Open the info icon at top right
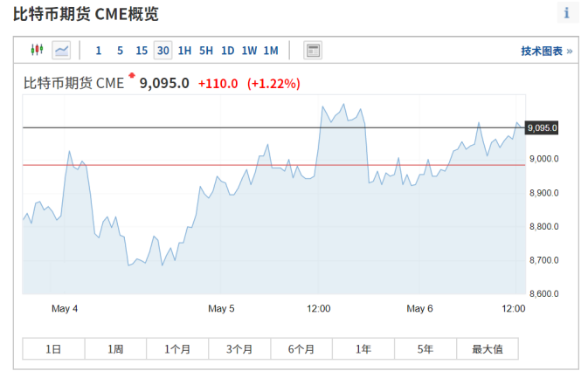 click(567, 13)
